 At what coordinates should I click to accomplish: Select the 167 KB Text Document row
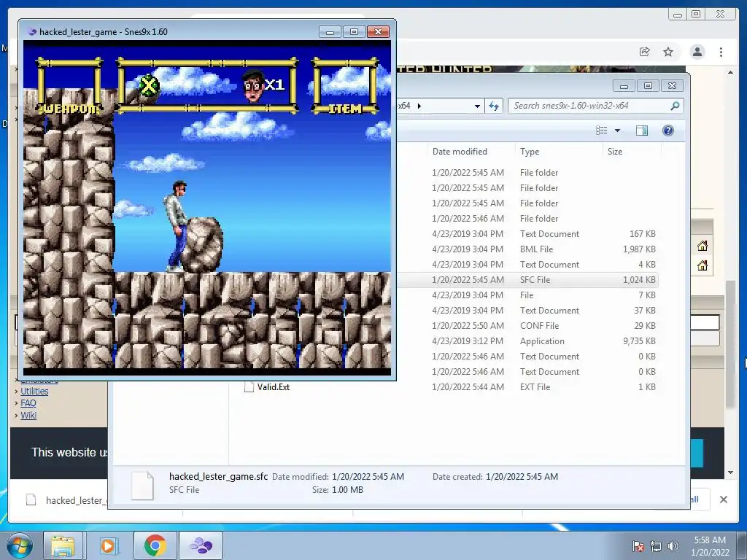pyautogui.click(x=527, y=234)
